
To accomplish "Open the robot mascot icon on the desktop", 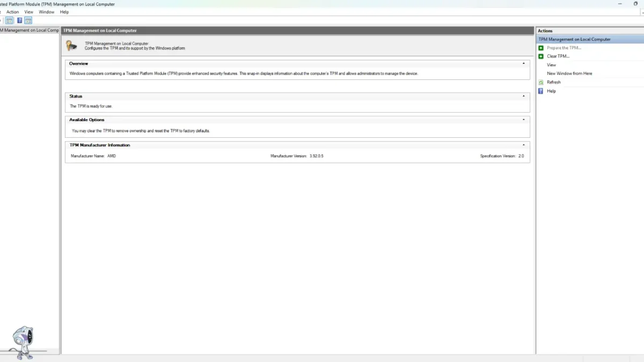I will coord(24,341).
